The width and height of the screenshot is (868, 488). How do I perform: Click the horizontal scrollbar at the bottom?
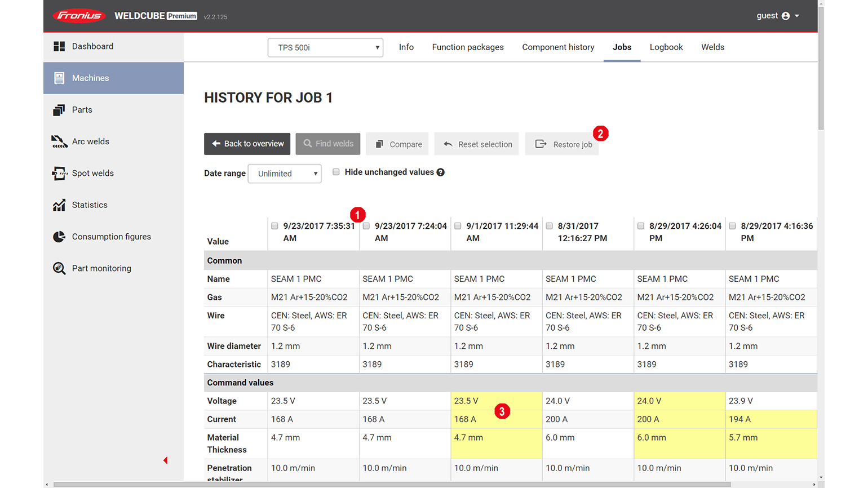[392, 484]
